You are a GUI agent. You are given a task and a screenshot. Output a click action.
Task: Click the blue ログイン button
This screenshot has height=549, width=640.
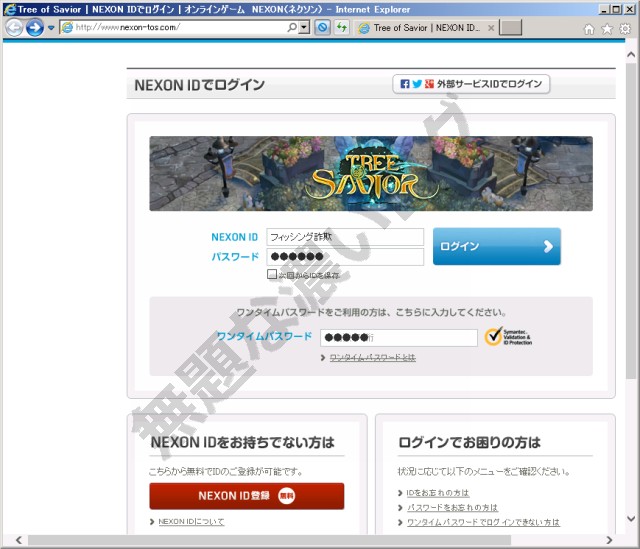pos(497,247)
